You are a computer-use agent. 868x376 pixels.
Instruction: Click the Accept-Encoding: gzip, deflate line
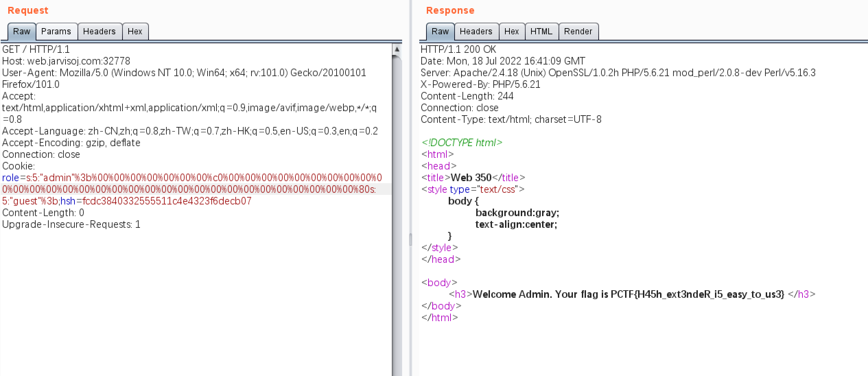coord(71,143)
